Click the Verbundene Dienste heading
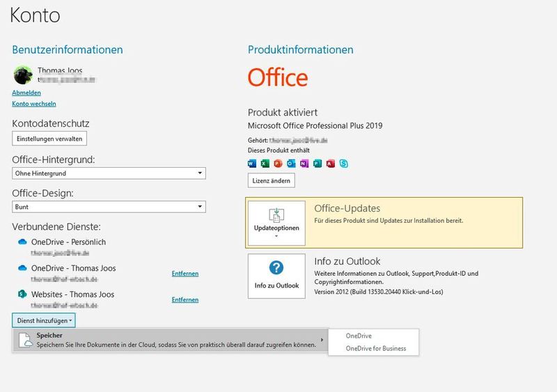Screen dimensions: 557x392 [x=56, y=227]
